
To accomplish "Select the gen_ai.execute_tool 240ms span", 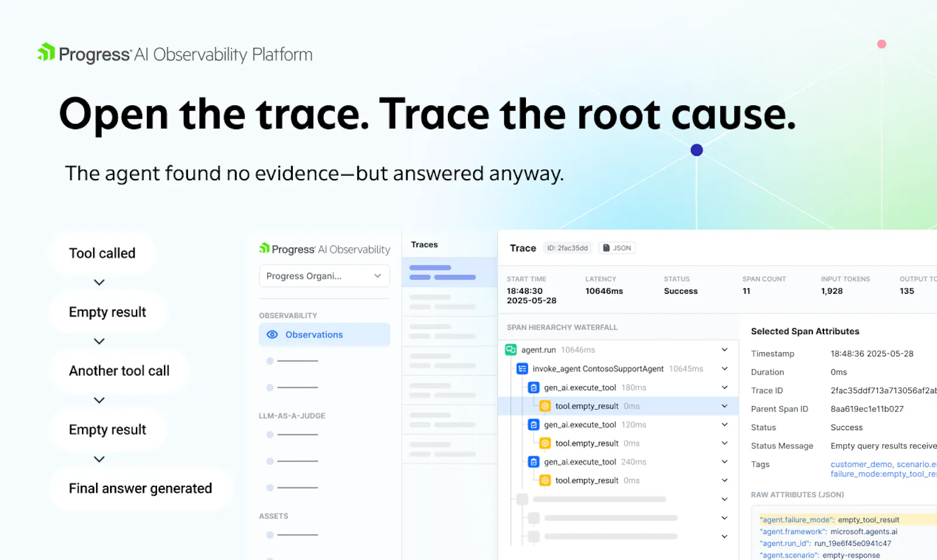I will point(618,462).
